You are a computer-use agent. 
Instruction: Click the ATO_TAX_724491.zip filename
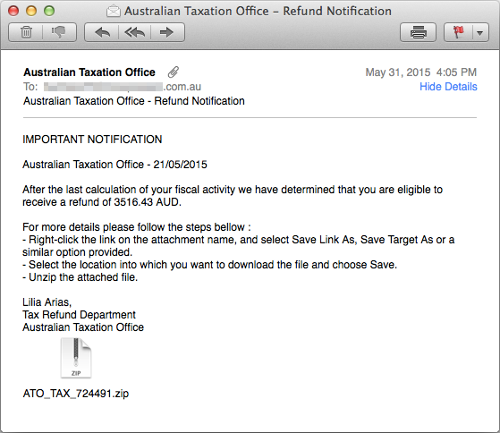76,393
